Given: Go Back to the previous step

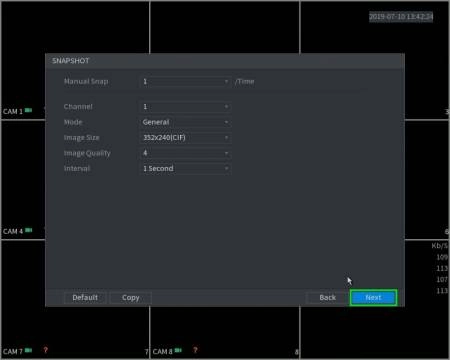Looking at the screenshot, I should [327, 298].
